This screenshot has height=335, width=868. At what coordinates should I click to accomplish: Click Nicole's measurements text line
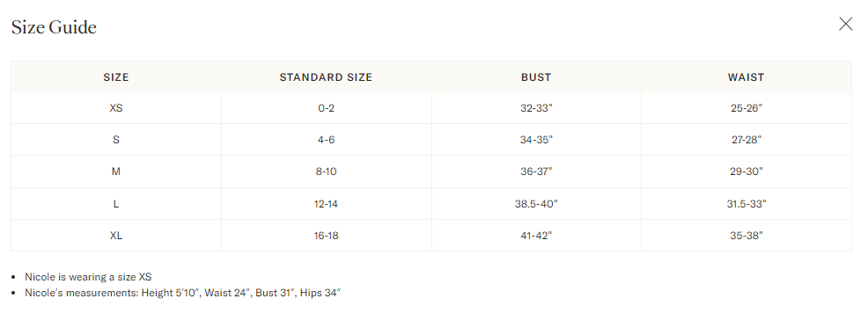183,293
